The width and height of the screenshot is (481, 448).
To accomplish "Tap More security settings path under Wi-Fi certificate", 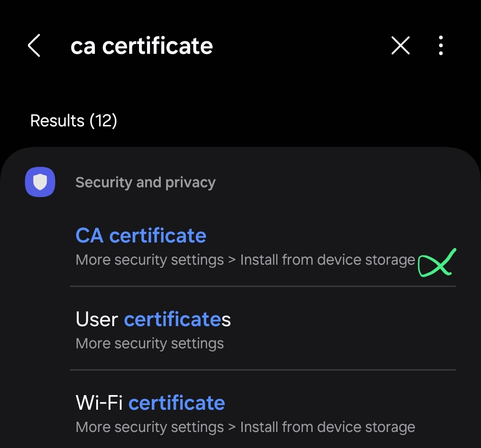I will tap(150, 427).
